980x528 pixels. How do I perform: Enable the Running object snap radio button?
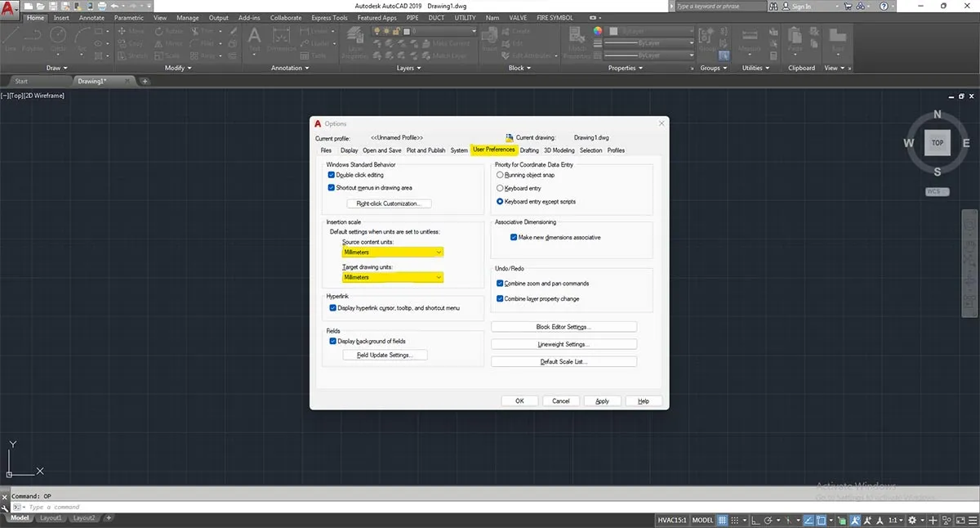pyautogui.click(x=500, y=175)
